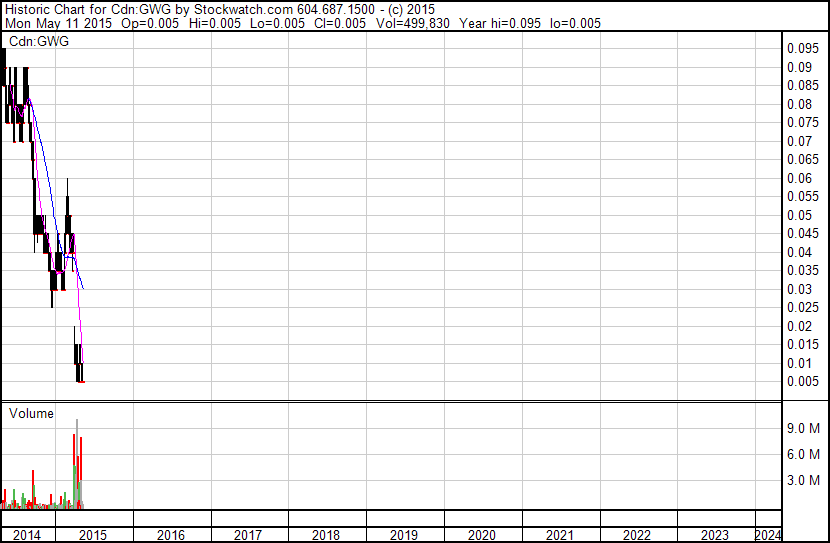Click the Cl=0.005 closing price text
This screenshot has height=543, width=830.
[339, 23]
